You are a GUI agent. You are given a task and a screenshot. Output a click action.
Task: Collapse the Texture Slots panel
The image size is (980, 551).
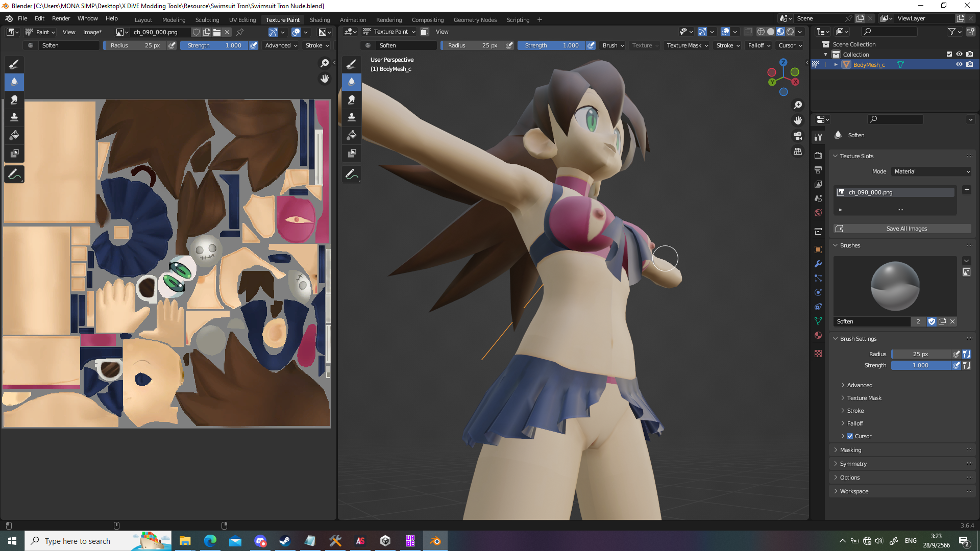[x=856, y=156]
